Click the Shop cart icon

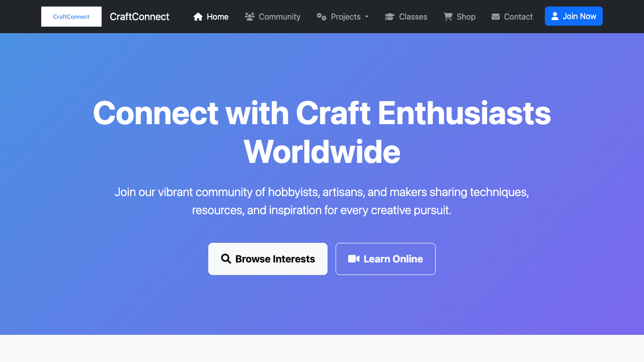(448, 17)
